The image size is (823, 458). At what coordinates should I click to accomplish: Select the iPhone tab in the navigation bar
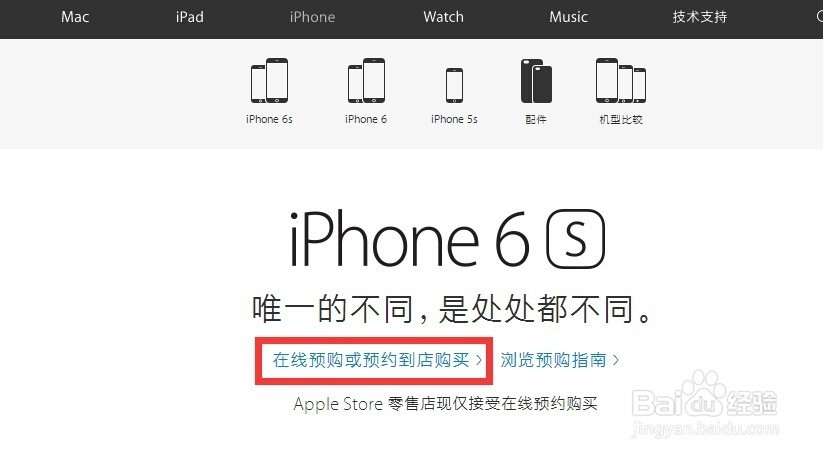click(312, 17)
